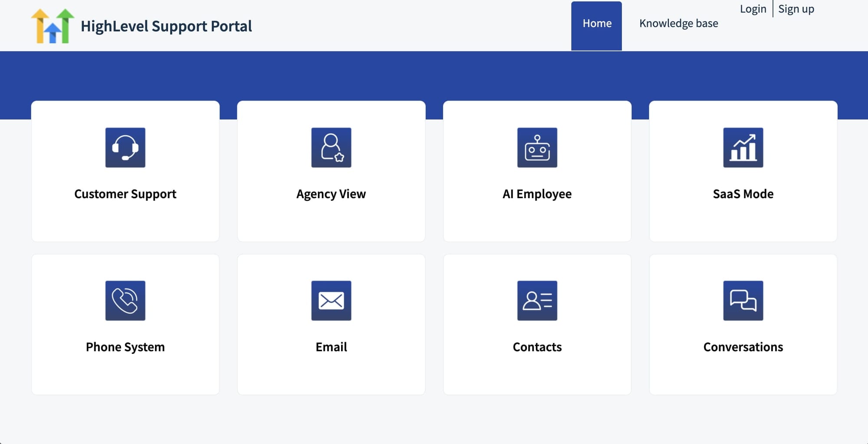Select the Phone System handset icon

(x=125, y=301)
